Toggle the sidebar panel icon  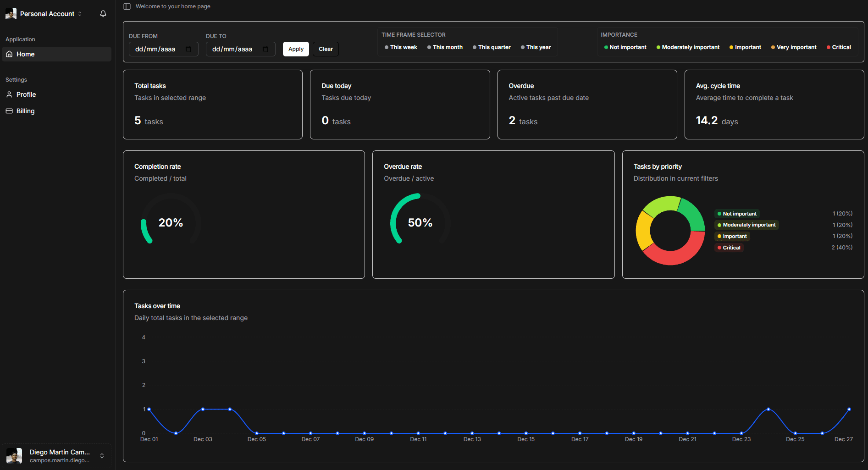click(x=127, y=6)
